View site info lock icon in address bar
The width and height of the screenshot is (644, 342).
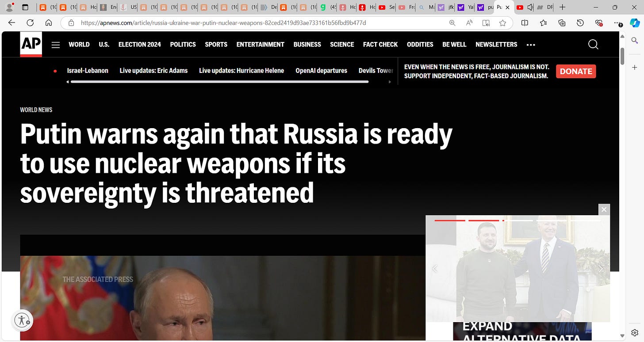tap(71, 23)
